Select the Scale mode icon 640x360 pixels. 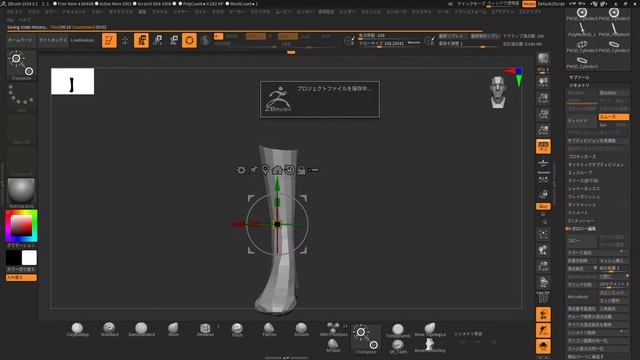pos(158,40)
